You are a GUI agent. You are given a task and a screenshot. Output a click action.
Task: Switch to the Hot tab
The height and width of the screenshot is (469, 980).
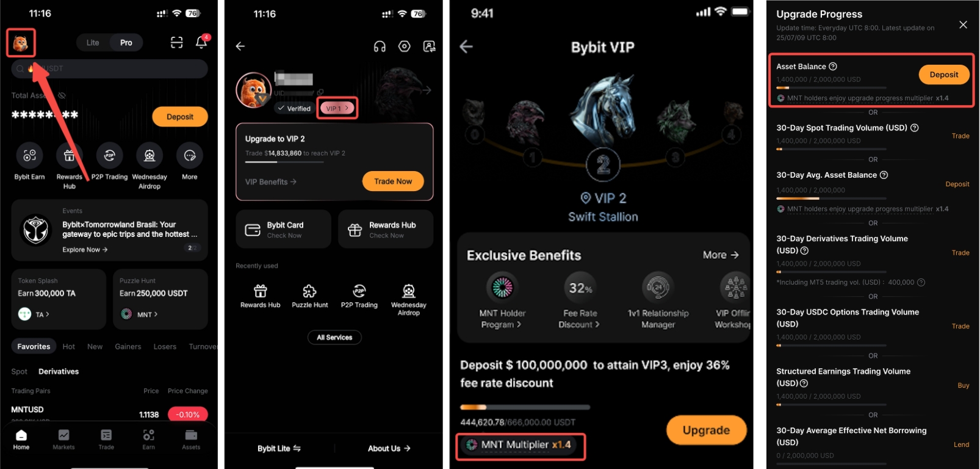coord(69,346)
